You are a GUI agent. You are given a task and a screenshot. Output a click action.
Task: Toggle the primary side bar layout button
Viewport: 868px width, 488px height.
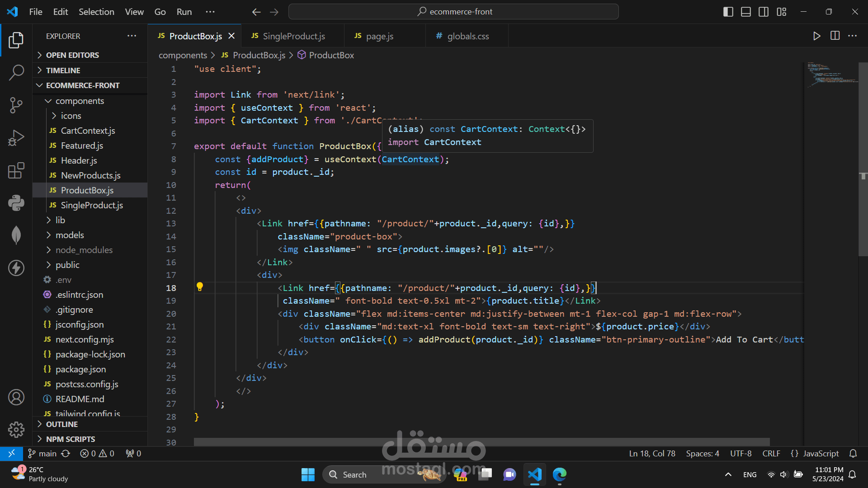coord(728,12)
